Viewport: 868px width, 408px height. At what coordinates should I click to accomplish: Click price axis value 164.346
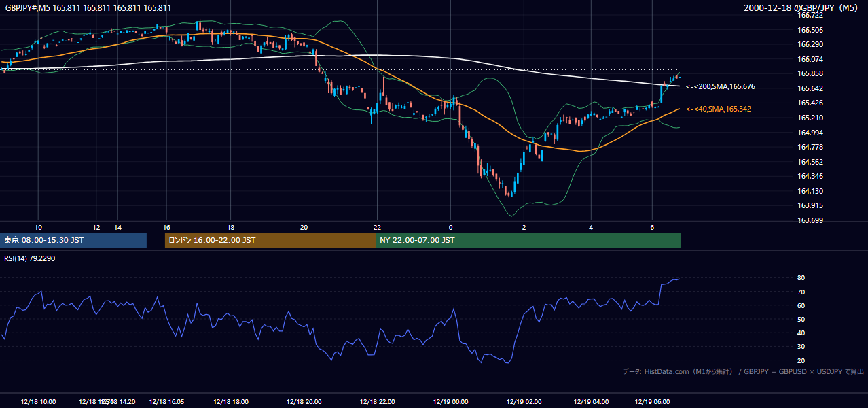pos(810,176)
